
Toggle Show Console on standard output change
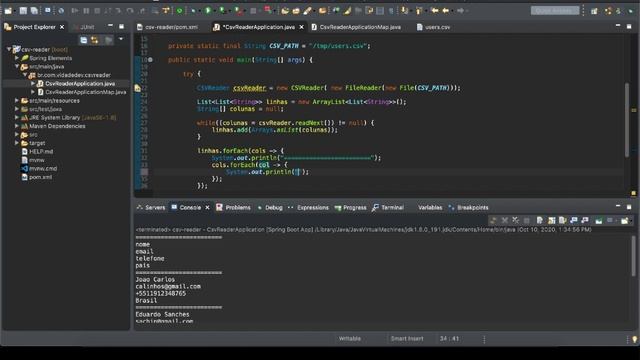click(573, 220)
